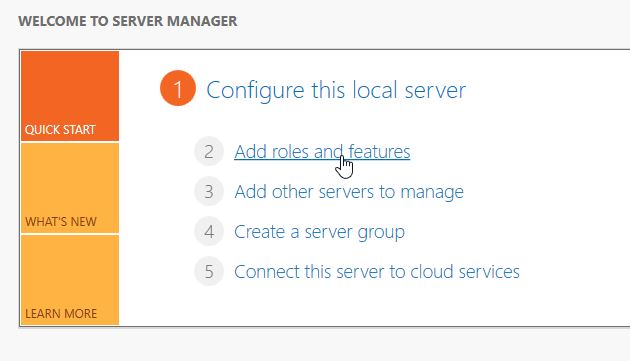630x361 pixels.
Task: Select Add other servers to manage
Action: coord(349,192)
